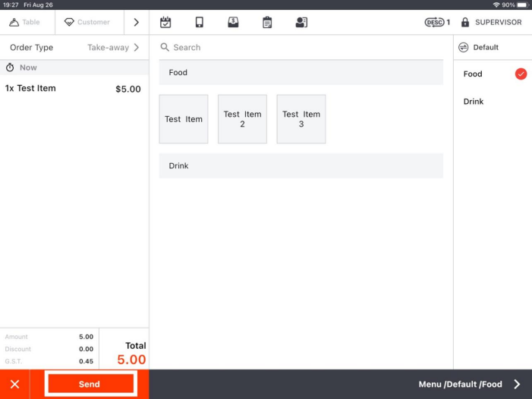
Task: Toggle the DESC sort order icon
Action: pos(434,22)
